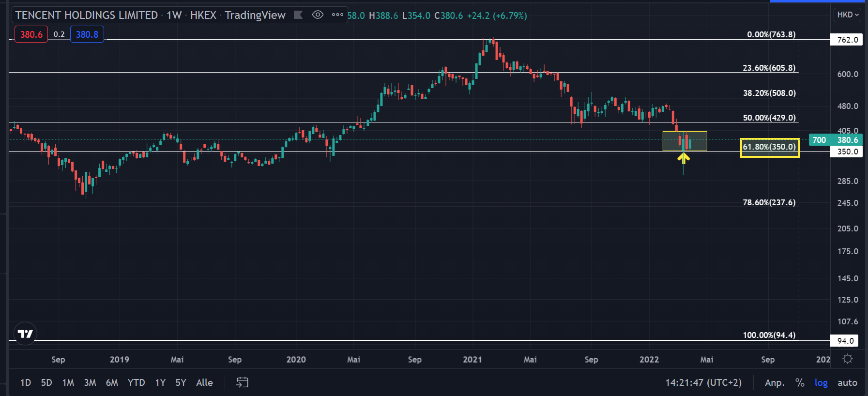Select the 6M time range
The height and width of the screenshot is (396, 868).
(112, 382)
